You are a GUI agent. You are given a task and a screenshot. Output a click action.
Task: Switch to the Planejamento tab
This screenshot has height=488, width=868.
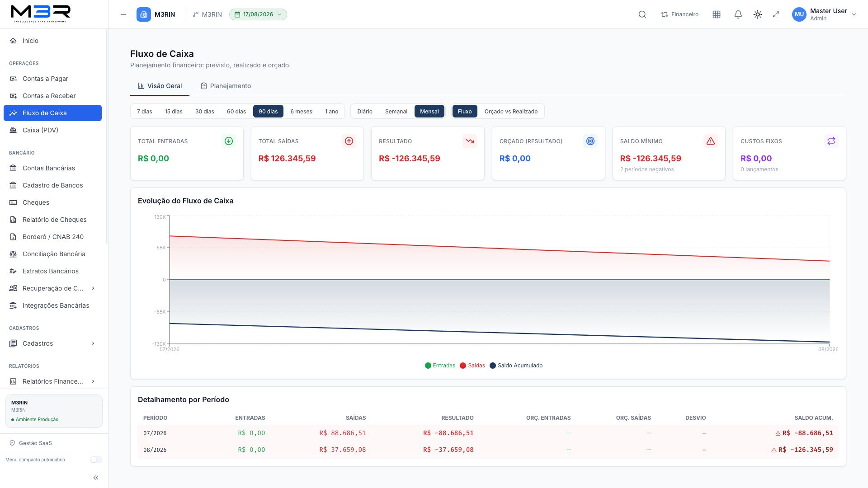pyautogui.click(x=226, y=86)
